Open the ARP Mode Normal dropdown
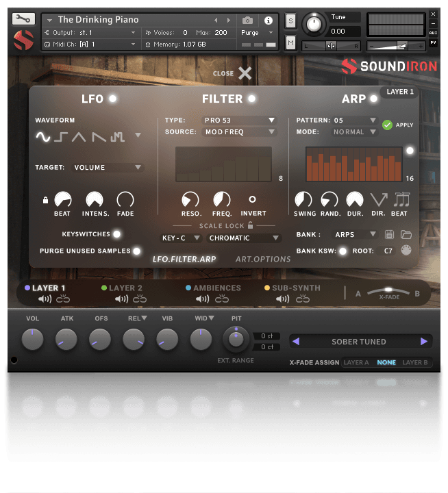The image size is (448, 493). pyautogui.click(x=355, y=131)
